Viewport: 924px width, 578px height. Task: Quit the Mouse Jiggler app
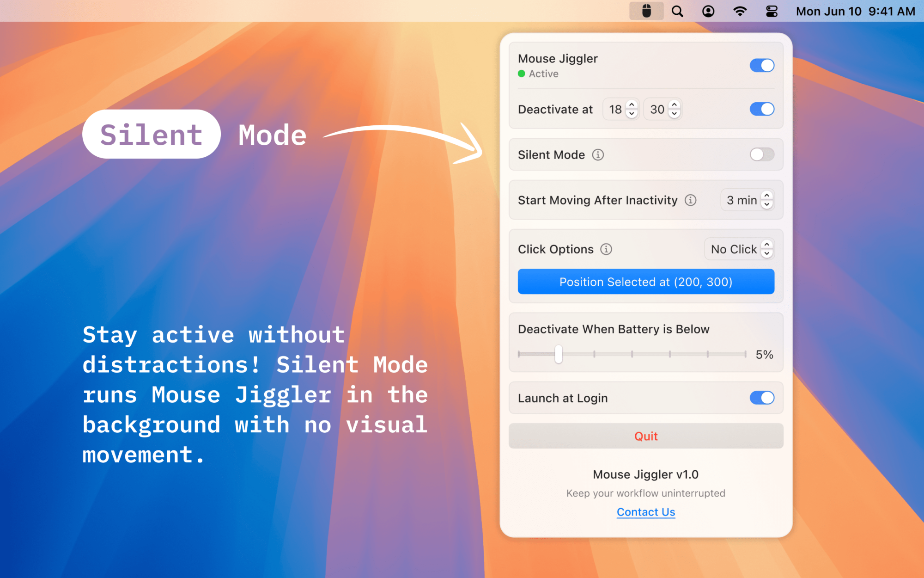(646, 436)
